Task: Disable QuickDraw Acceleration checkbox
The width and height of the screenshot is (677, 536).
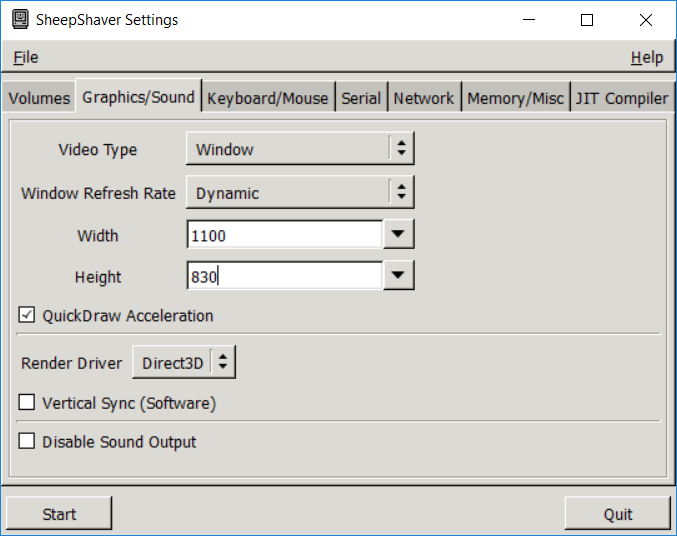Action: [x=27, y=316]
